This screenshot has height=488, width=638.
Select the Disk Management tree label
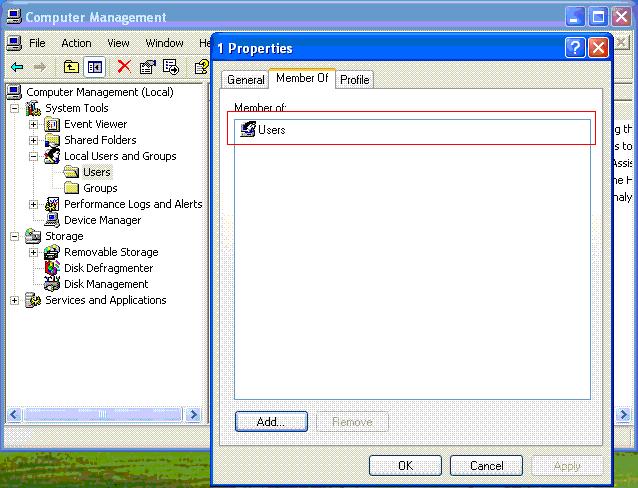click(106, 284)
